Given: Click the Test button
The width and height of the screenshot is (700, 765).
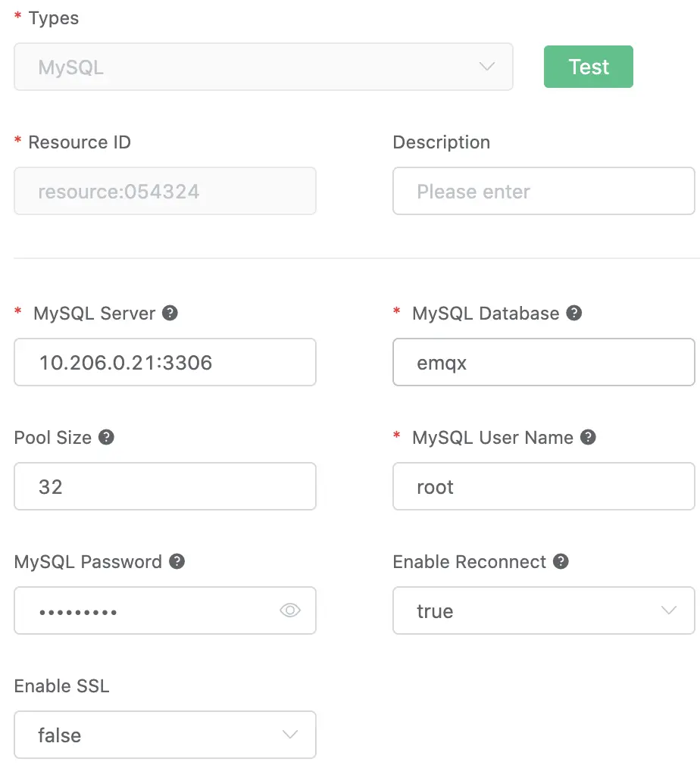Looking at the screenshot, I should (588, 67).
